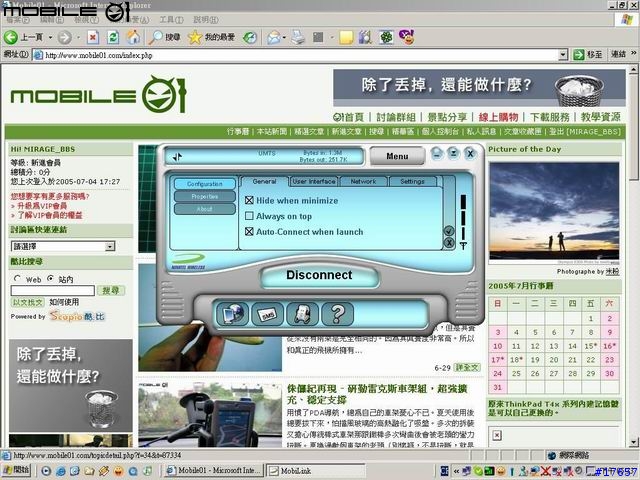Screen dimensions: 640x480
Task: Select the Properties side tab
Action: click(x=204, y=196)
